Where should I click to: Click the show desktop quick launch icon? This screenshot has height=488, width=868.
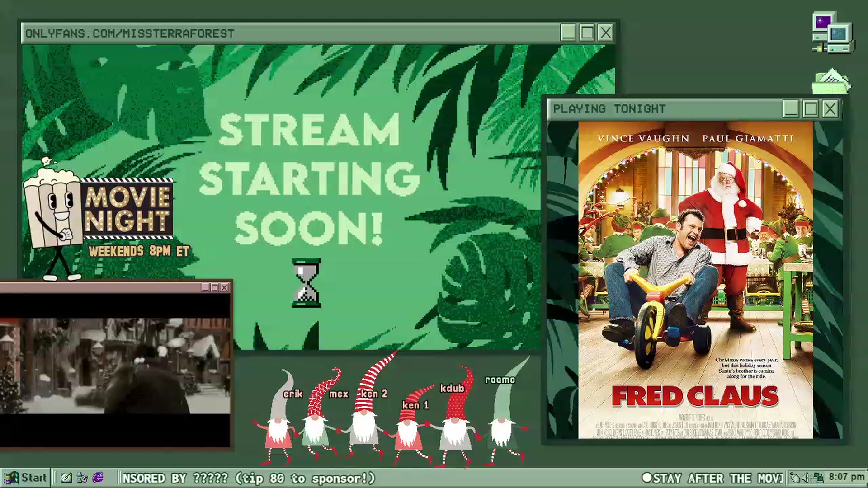pyautogui.click(x=82, y=478)
